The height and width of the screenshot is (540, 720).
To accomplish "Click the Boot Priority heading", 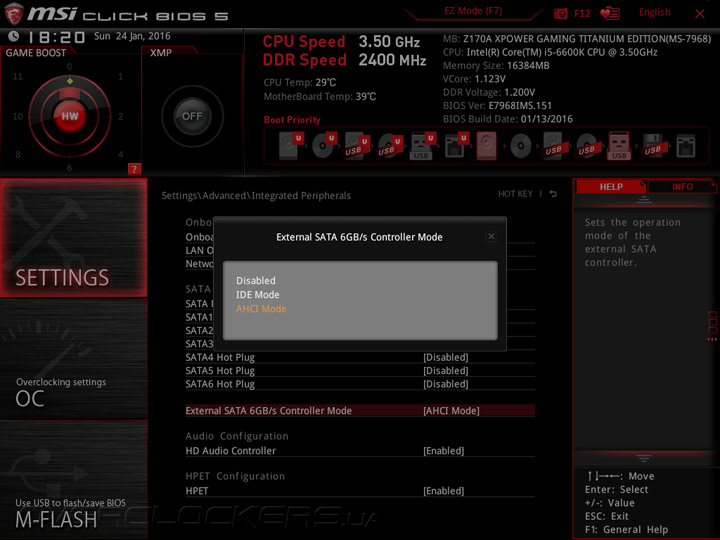I will (x=292, y=119).
